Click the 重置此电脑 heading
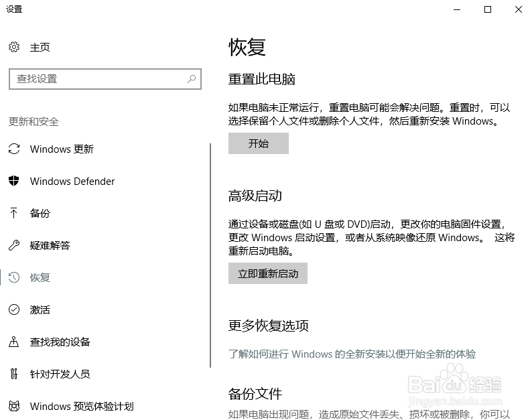Screen dimensions: 532x420 [261, 79]
